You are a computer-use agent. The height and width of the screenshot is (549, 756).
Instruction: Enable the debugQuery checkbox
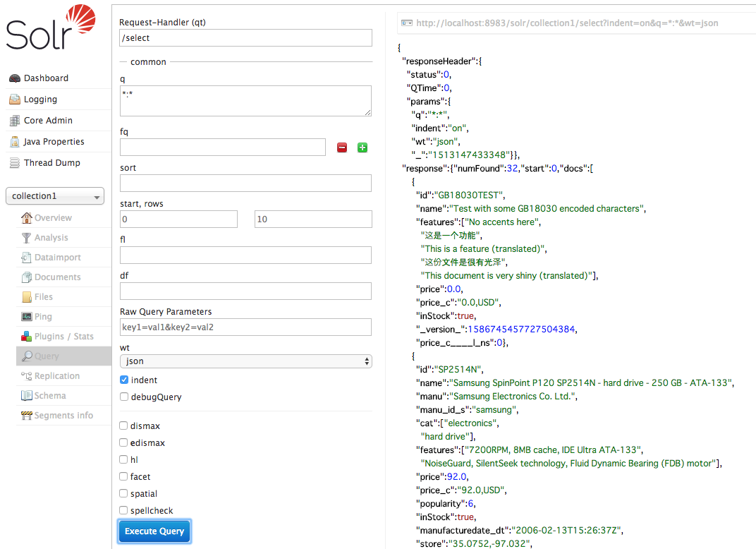click(x=124, y=396)
